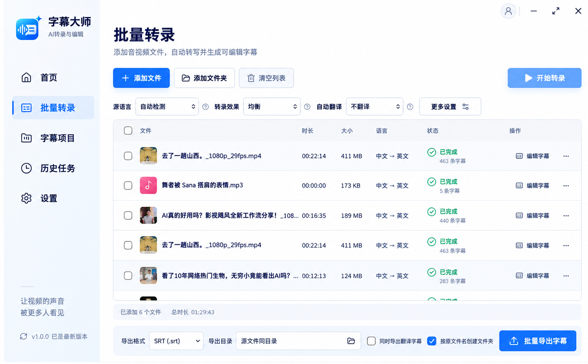Click the 添加文件夹 button
588x364 pixels.
pos(204,78)
